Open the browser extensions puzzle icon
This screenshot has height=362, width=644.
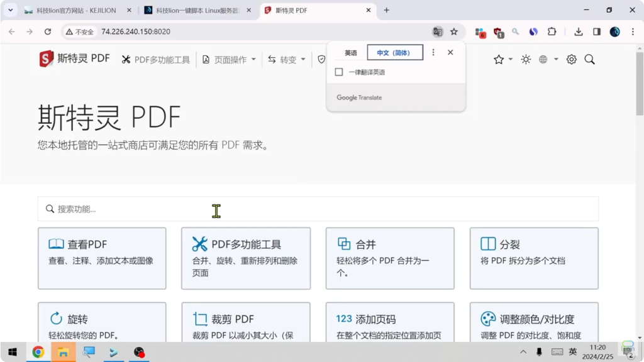pyautogui.click(x=552, y=31)
